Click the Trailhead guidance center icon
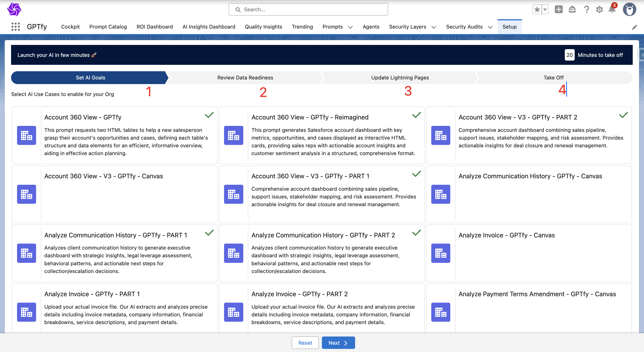 pos(572,10)
